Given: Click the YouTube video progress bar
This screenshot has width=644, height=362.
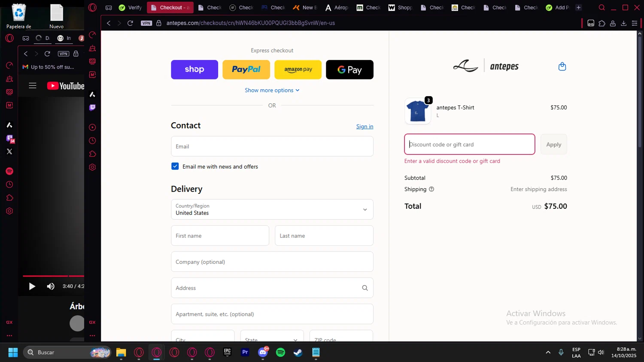Looking at the screenshot, I should 53,276.
